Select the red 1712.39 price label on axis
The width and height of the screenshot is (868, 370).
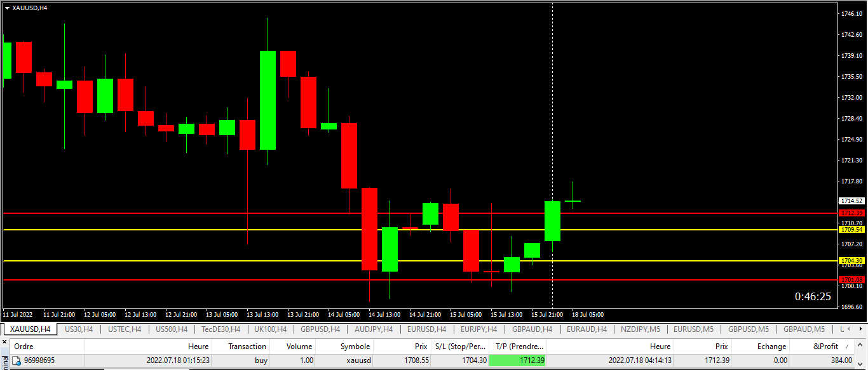pos(851,213)
